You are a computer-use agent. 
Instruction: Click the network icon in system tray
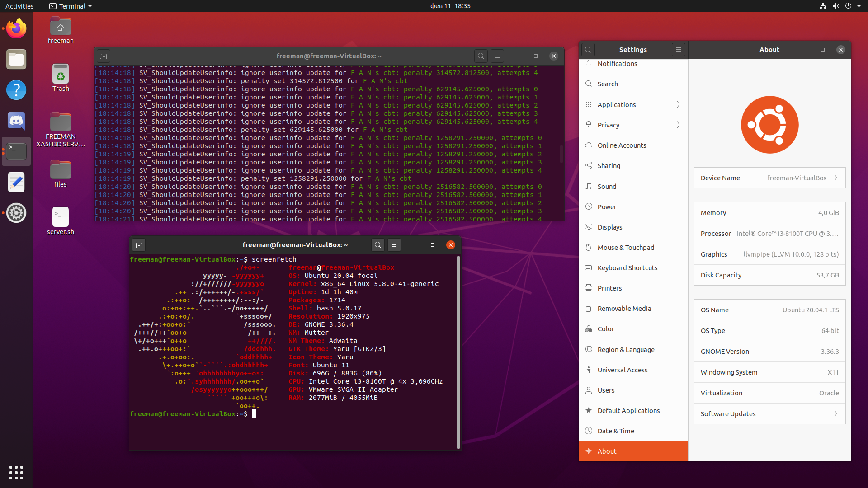(823, 6)
